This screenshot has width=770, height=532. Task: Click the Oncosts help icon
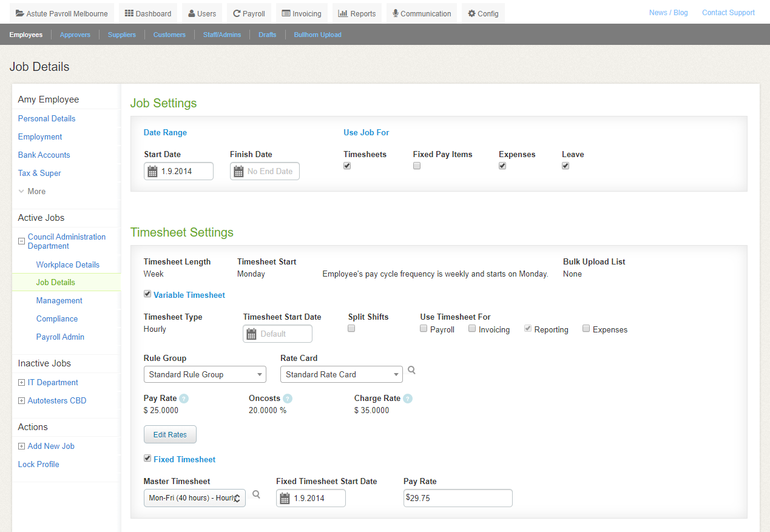[x=288, y=399]
